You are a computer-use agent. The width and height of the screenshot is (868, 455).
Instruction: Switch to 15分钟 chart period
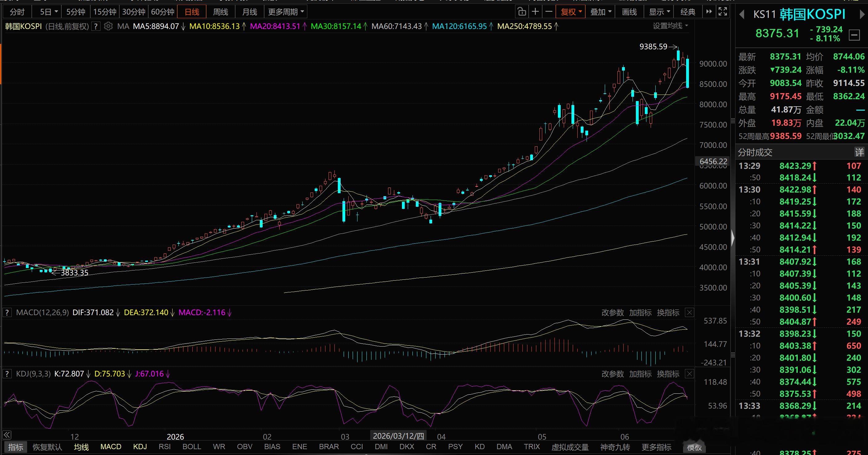coord(105,12)
